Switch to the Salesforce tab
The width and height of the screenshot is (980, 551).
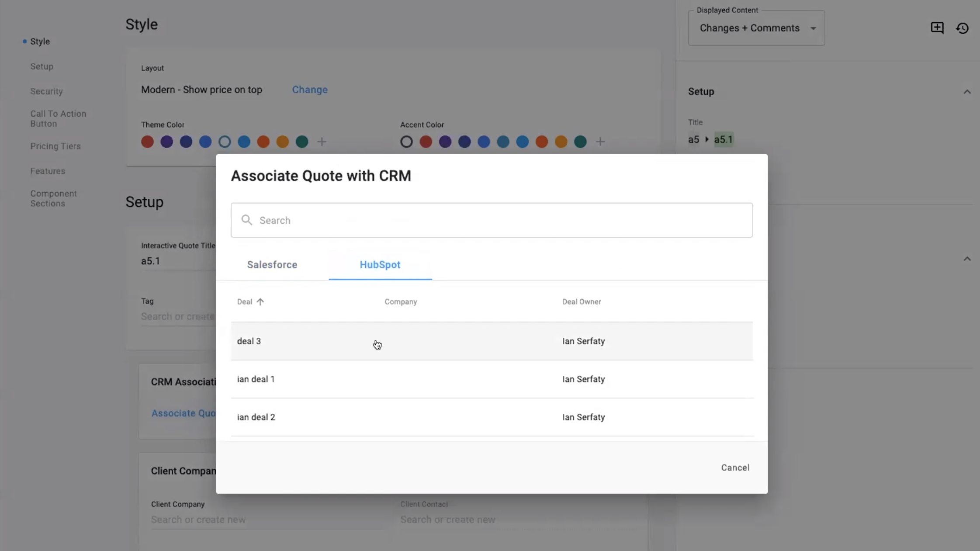click(x=272, y=265)
